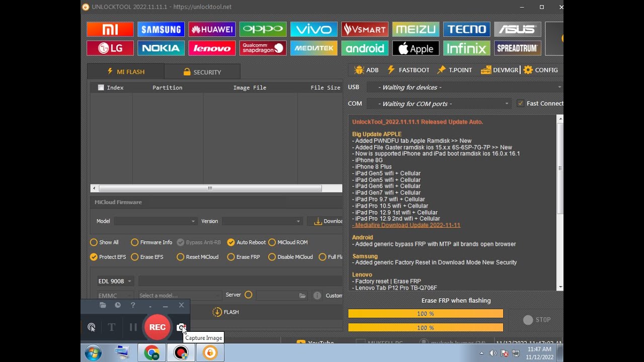The image size is (644, 362).
Task: Click the info icon beside Custom
Action: (x=317, y=296)
